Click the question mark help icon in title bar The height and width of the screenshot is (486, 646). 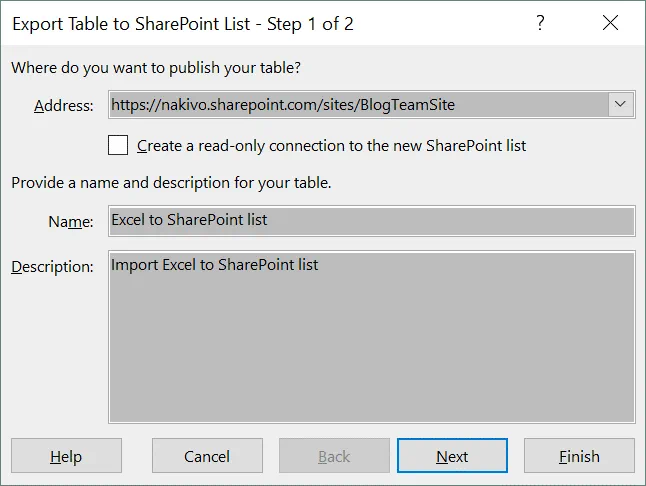click(541, 23)
